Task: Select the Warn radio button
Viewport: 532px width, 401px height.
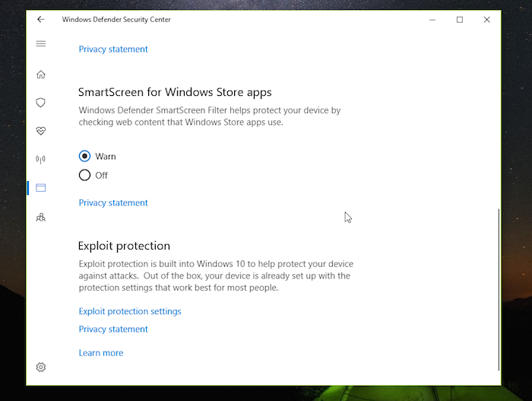Action: 84,156
